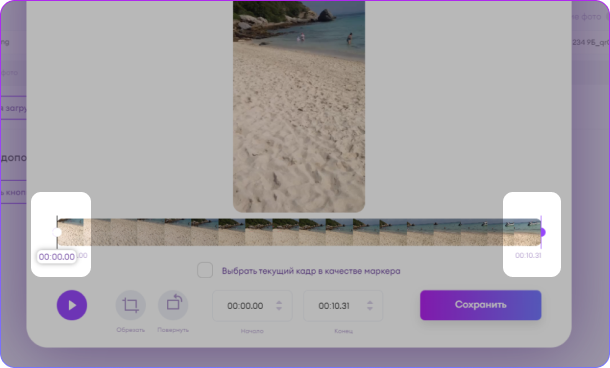
Task: Click the beach video preview
Action: [x=299, y=106]
